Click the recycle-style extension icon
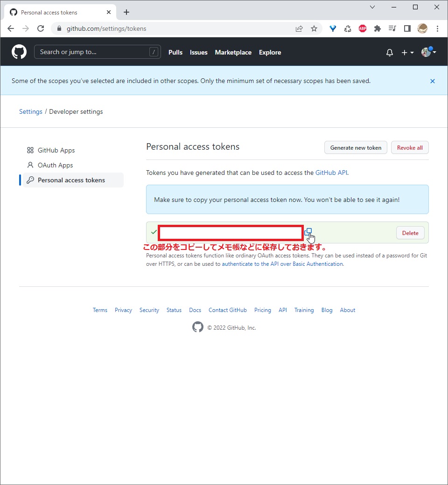The width and height of the screenshot is (448, 485). coord(348,29)
